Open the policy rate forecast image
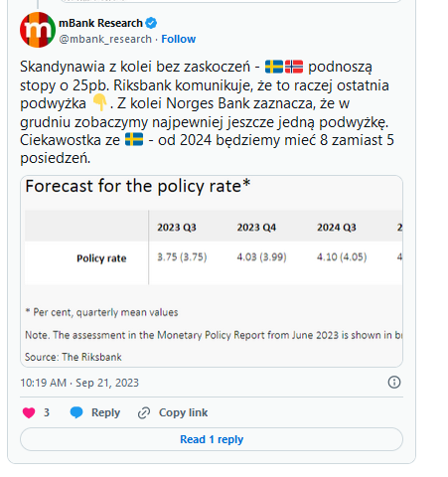 click(x=212, y=271)
